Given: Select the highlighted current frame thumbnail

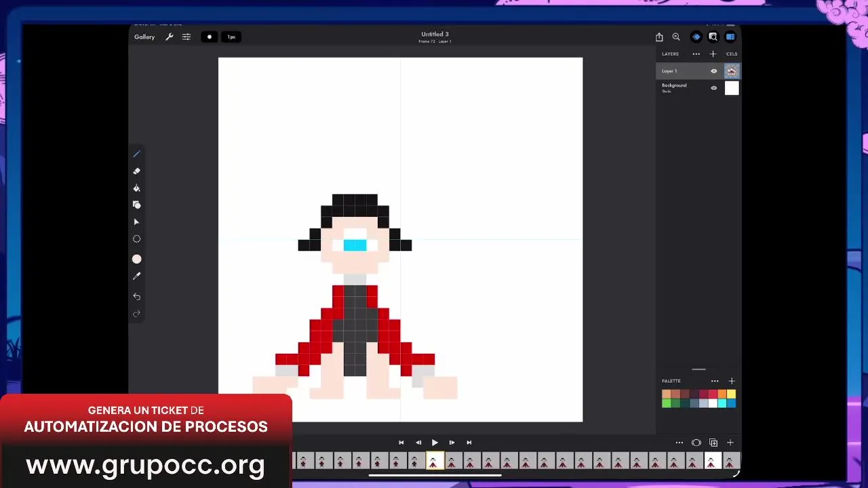Looking at the screenshot, I should pyautogui.click(x=434, y=461).
